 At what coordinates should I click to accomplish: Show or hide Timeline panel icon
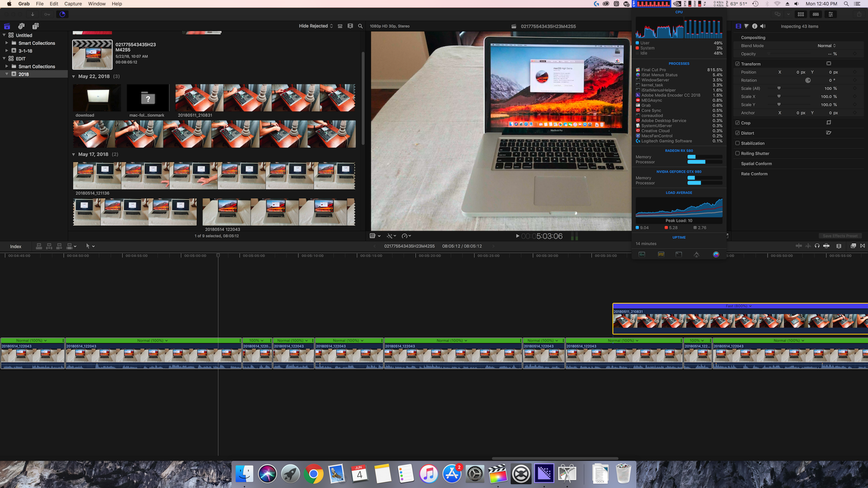click(816, 14)
